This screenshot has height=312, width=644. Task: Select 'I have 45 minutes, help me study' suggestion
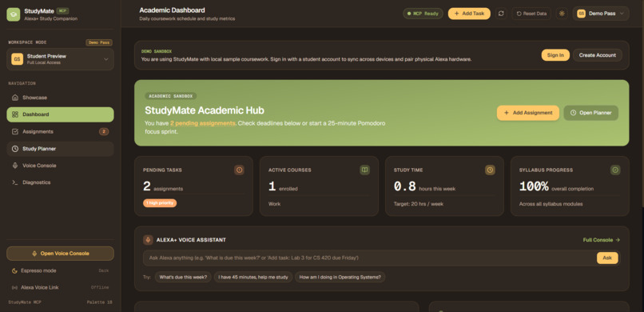pyautogui.click(x=253, y=277)
